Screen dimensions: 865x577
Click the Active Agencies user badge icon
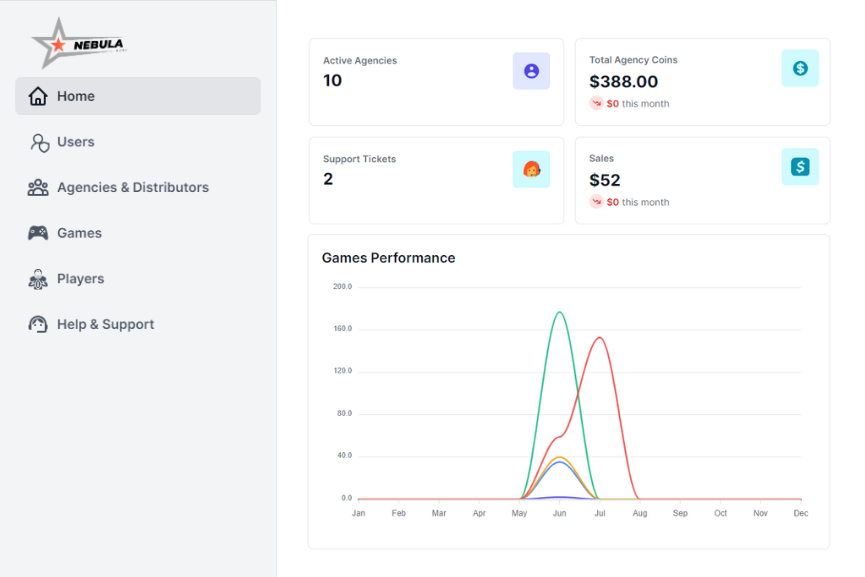pos(531,71)
